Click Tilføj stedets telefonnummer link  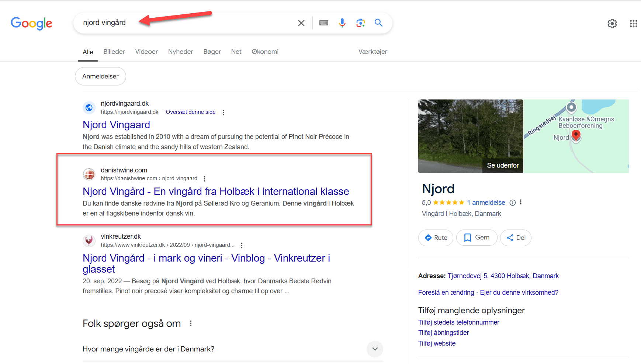click(458, 322)
